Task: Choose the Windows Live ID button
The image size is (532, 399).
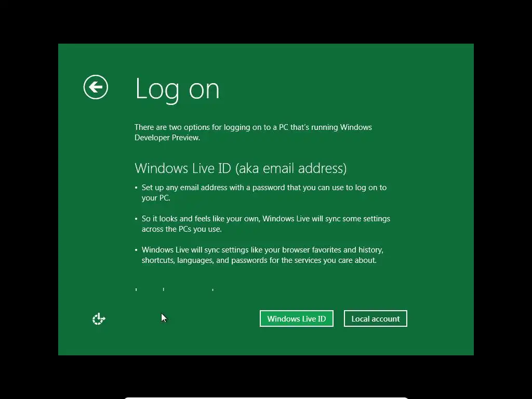Action: point(297,318)
